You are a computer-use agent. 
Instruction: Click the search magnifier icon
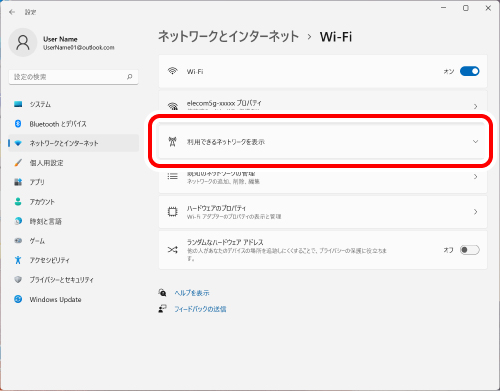click(x=130, y=77)
